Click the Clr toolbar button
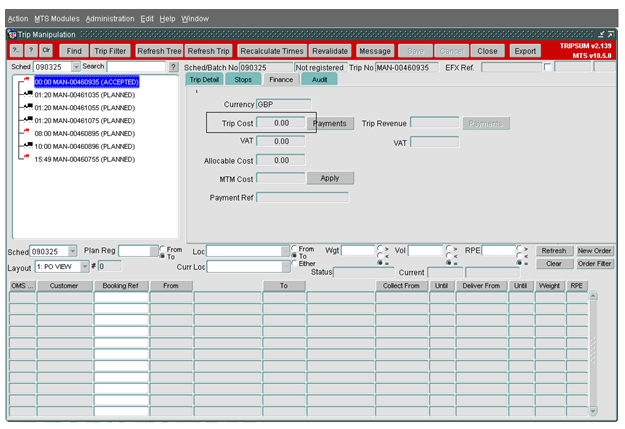Viewport: 625px width, 429px height. point(46,51)
